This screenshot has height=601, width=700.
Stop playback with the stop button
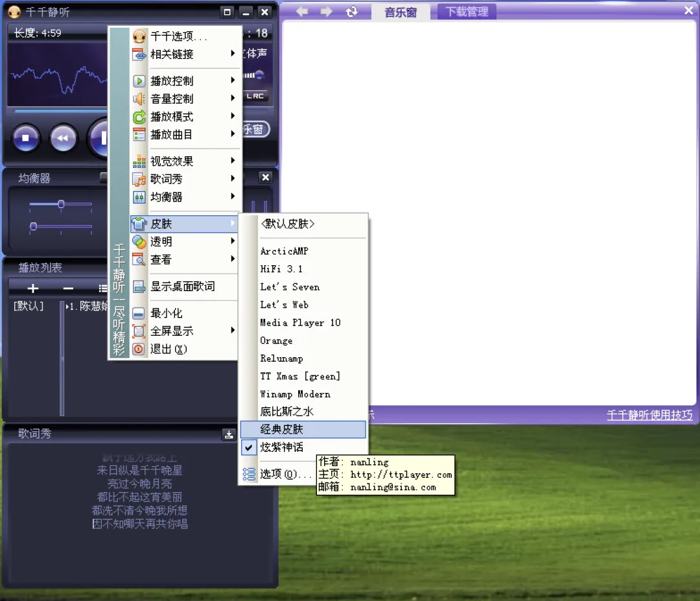click(25, 138)
